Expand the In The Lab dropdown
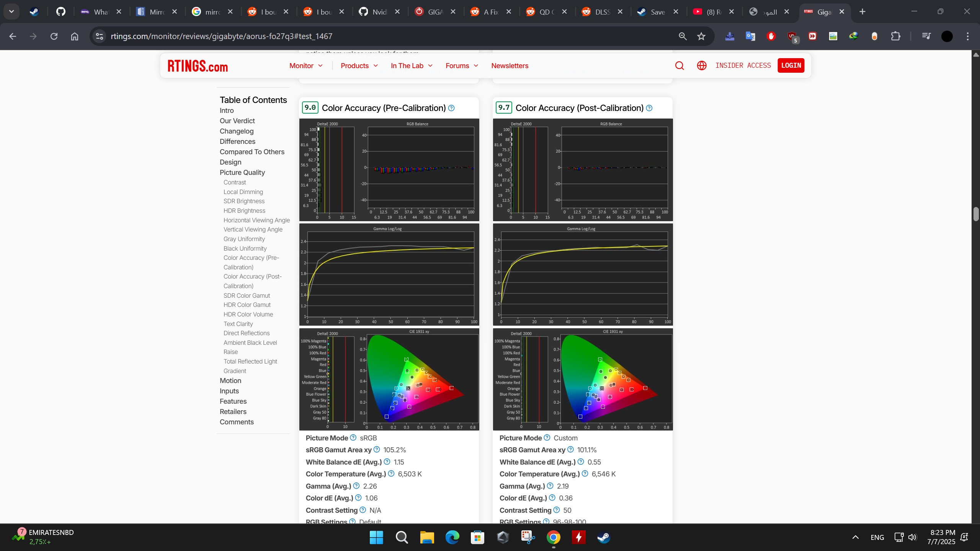The image size is (980, 551). point(412,66)
